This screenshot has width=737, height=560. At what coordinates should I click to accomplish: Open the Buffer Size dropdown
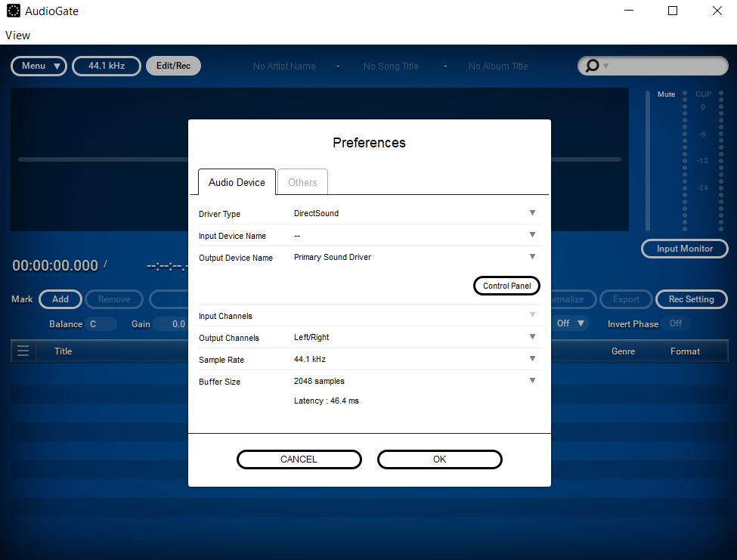pos(532,381)
